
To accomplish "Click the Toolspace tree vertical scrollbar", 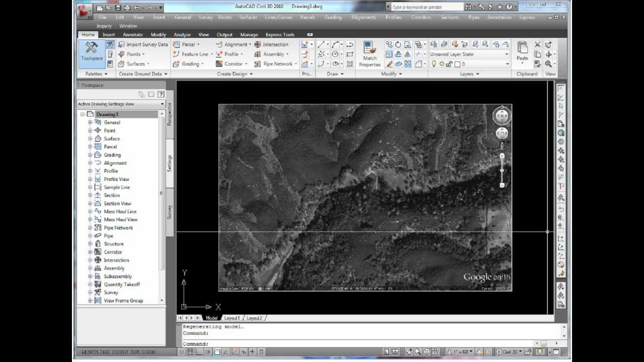I will tap(162, 207).
